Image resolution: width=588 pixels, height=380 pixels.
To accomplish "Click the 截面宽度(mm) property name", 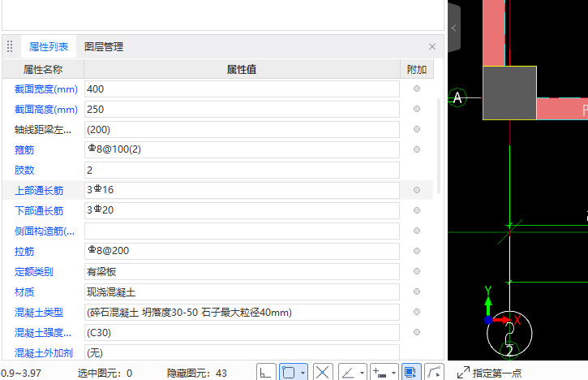I will click(x=45, y=89).
